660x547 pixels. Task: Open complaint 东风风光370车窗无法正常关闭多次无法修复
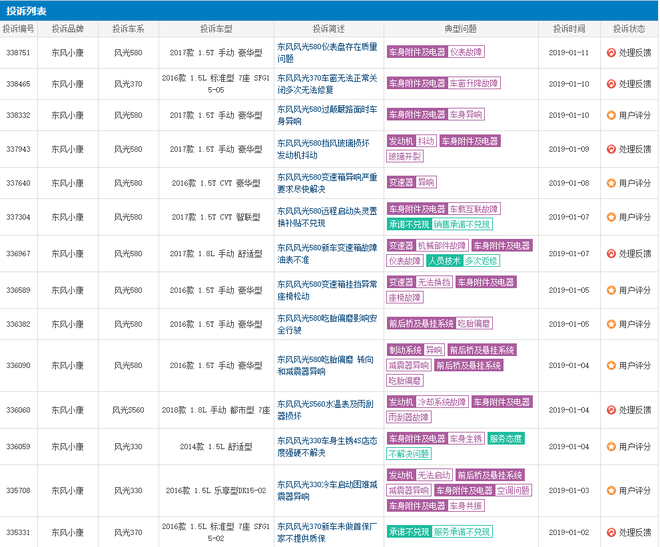click(327, 84)
